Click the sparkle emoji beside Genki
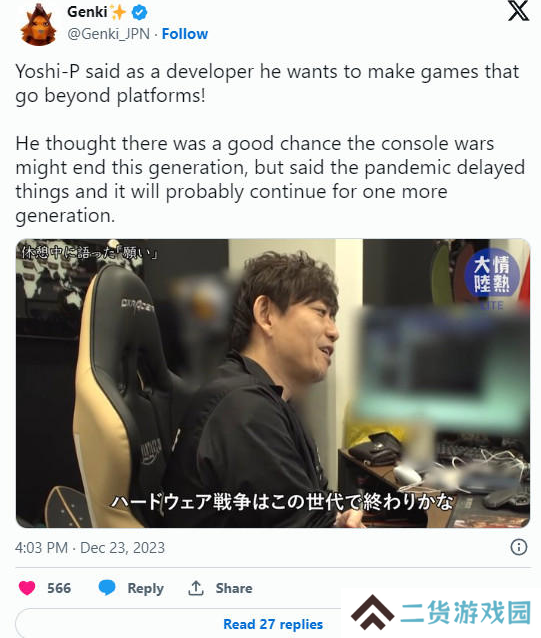 [118, 12]
